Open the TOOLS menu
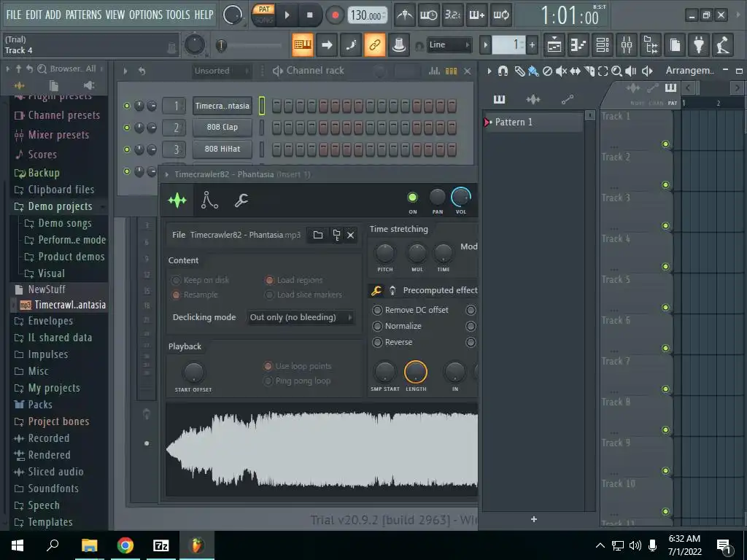Viewport: 747px width, 560px height. tap(178, 15)
